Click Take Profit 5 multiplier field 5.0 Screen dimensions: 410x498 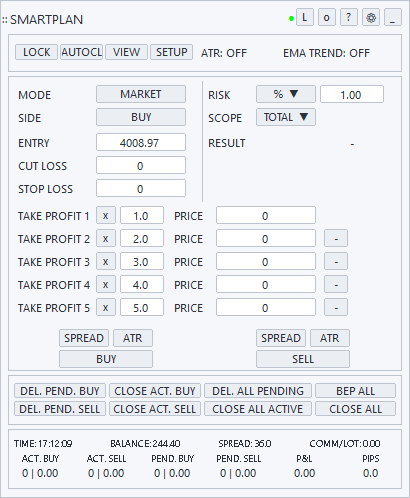142,307
